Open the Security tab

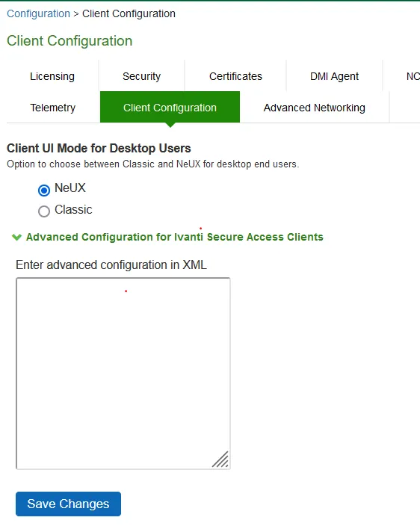[x=141, y=76]
